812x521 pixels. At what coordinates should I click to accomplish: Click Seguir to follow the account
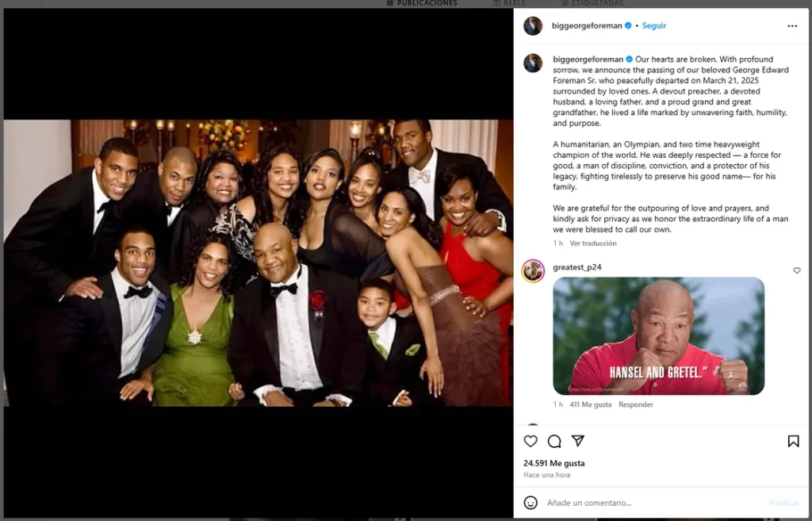coord(654,26)
